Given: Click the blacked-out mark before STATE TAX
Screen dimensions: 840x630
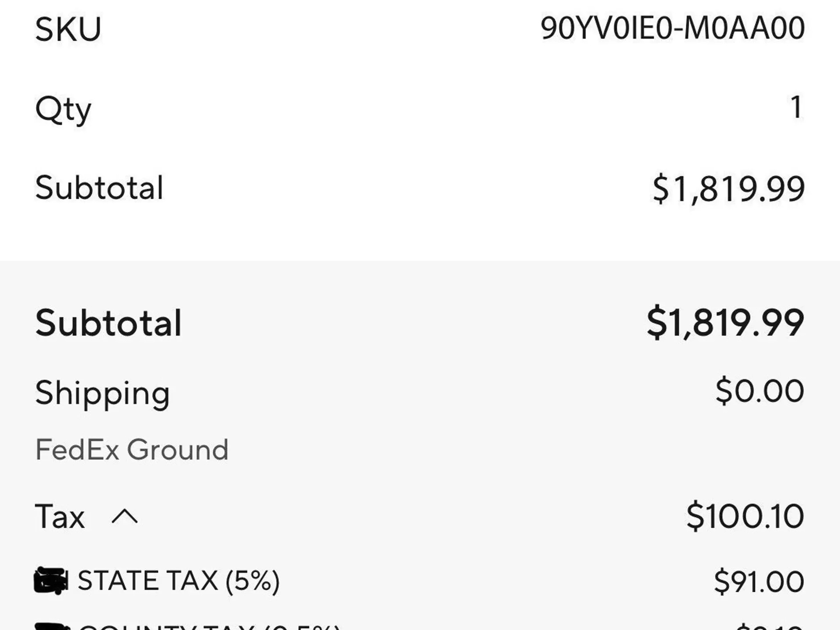Looking at the screenshot, I should tap(51, 581).
